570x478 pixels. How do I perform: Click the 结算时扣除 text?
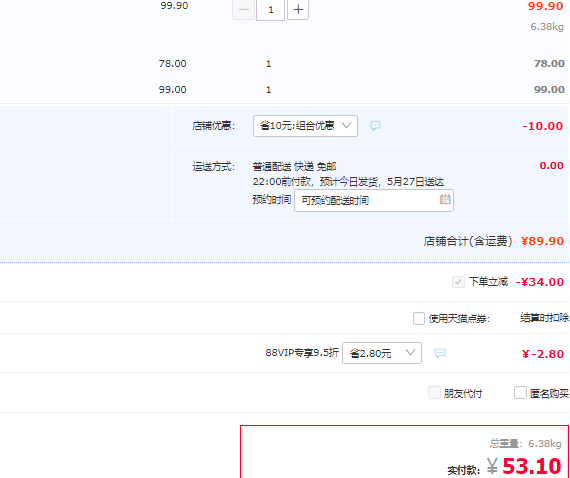544,318
